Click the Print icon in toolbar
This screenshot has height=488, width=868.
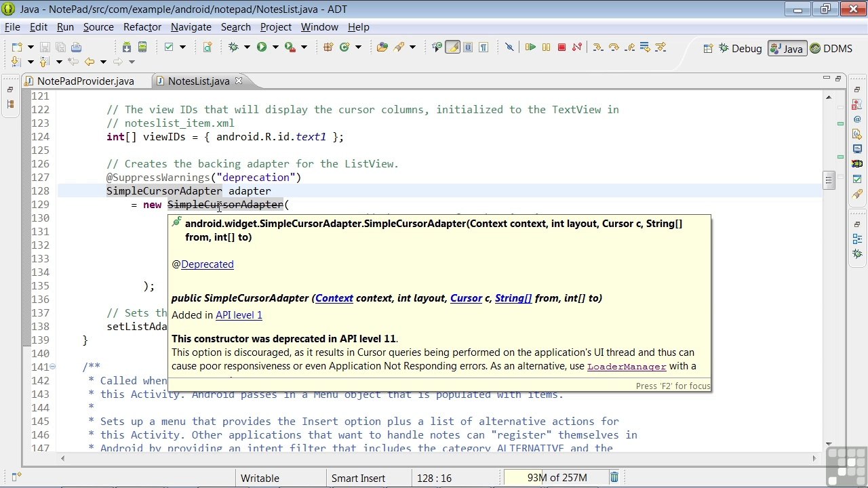76,47
